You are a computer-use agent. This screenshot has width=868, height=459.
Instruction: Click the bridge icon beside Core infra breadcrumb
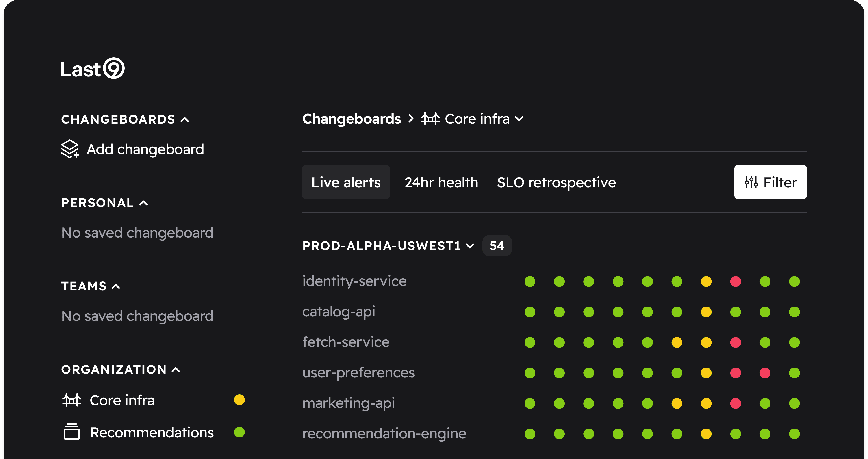pyautogui.click(x=430, y=119)
